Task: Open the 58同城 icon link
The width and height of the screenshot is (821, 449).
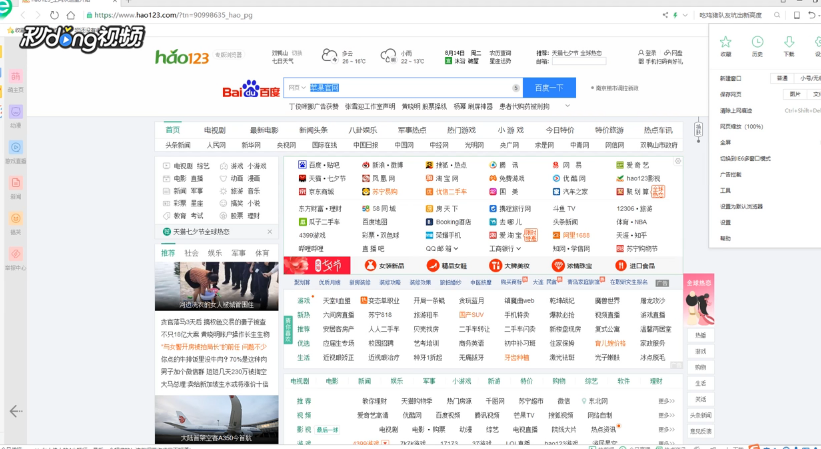Action: (366, 208)
